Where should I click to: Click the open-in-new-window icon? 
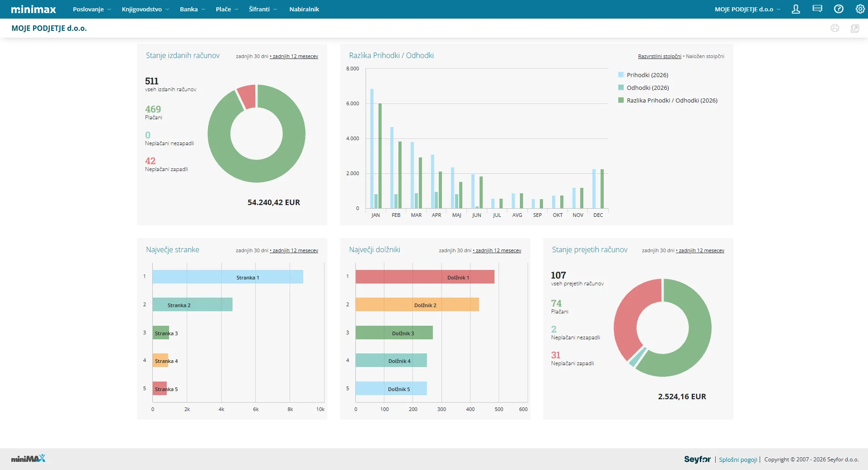(x=855, y=28)
